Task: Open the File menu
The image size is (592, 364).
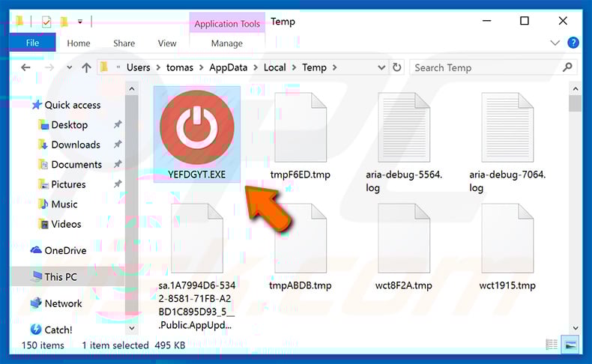Action: click(32, 43)
